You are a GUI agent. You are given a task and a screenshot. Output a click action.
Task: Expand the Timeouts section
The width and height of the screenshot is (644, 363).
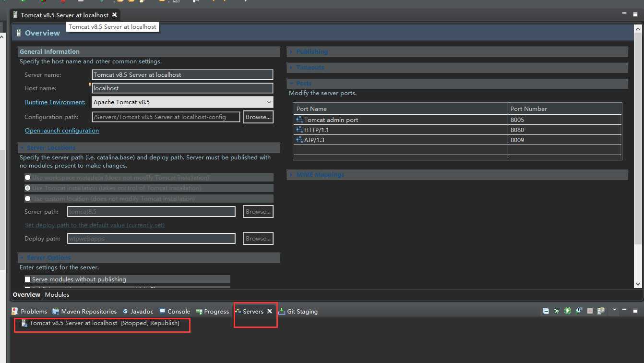[x=291, y=68]
